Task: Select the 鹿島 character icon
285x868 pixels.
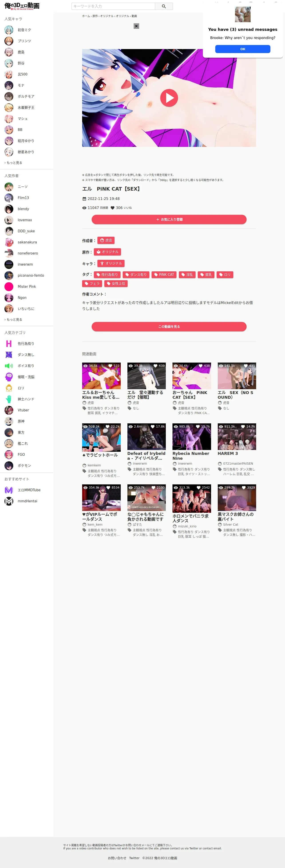Action: (9, 52)
